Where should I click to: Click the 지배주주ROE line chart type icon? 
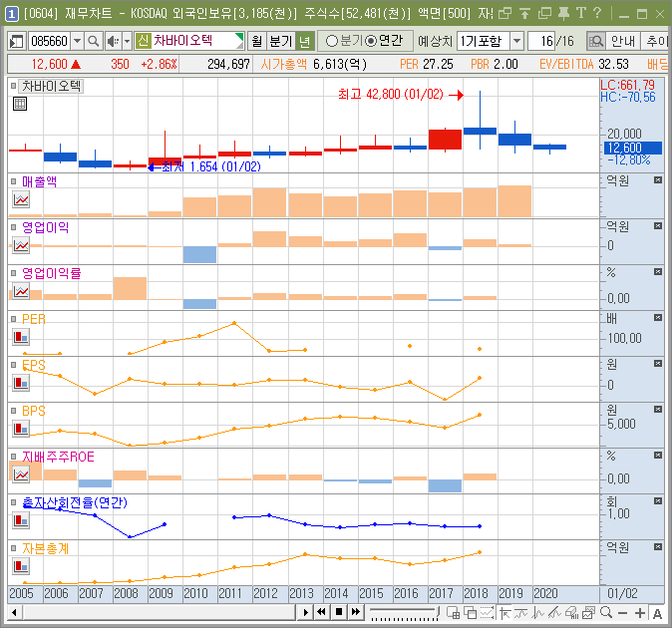click(x=21, y=474)
